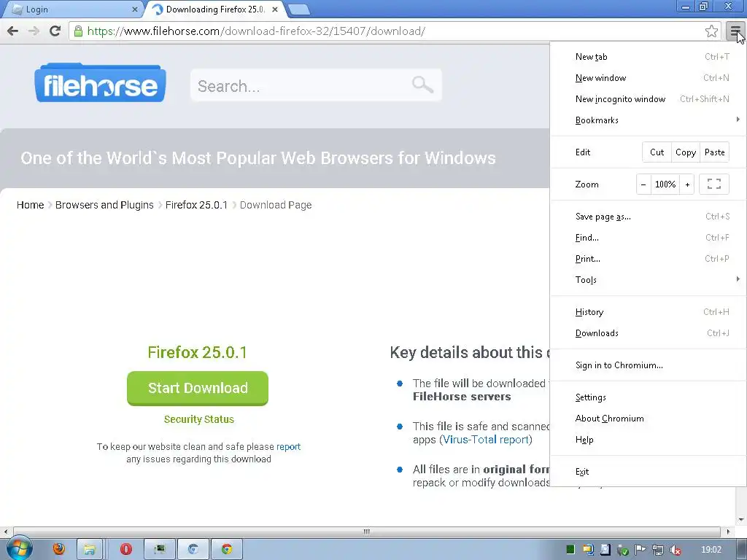Click the browser back arrow
The height and width of the screenshot is (560, 747).
[x=13, y=31]
